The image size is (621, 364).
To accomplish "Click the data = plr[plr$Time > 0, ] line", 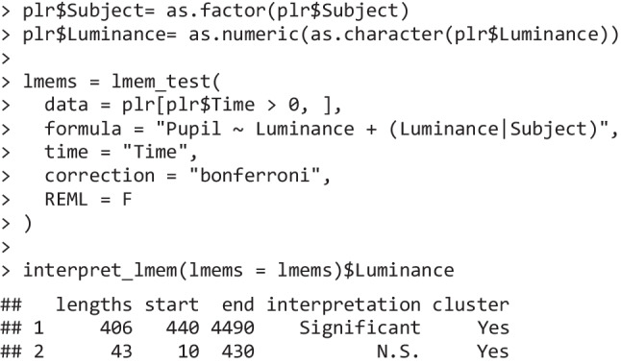I will coord(193,106).
